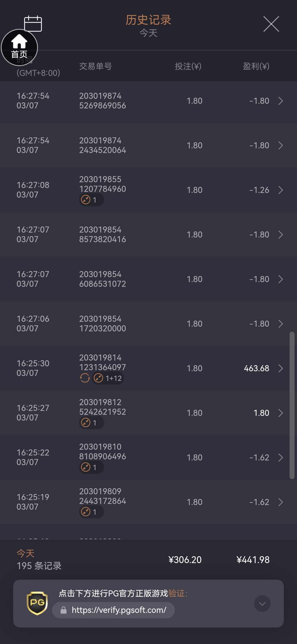The height and width of the screenshot is (644, 297).
Task: Expand the 16:27:07 record ending 8573820416
Action: [x=280, y=234]
